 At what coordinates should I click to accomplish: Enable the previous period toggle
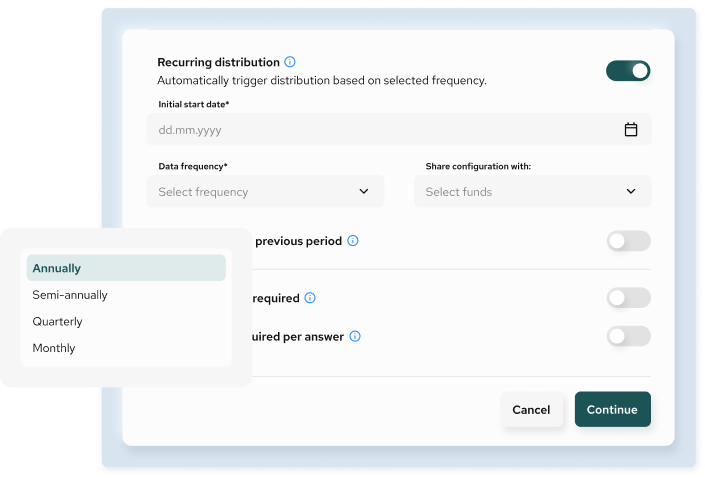tap(628, 241)
